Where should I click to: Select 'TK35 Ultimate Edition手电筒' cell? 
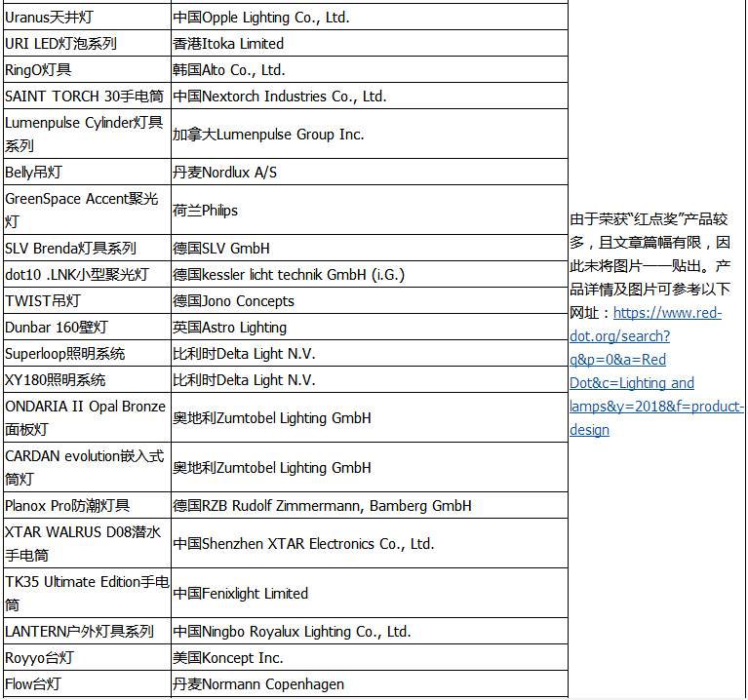pos(88,593)
